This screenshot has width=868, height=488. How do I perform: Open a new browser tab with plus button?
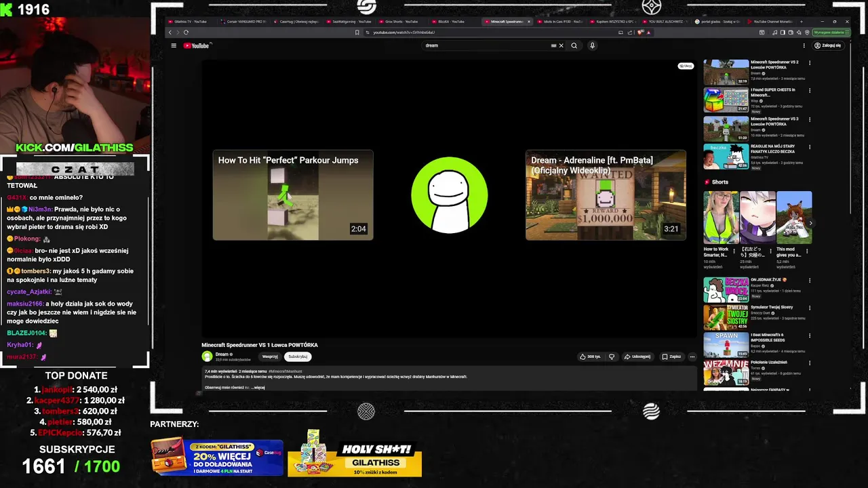pos(802,22)
